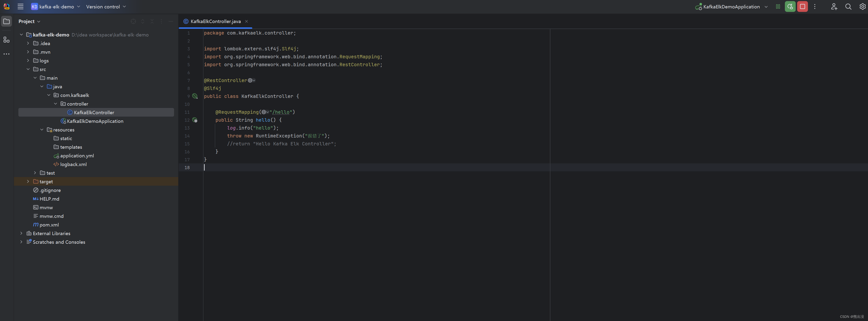Click the "/hello" URL mapping link

click(281, 112)
